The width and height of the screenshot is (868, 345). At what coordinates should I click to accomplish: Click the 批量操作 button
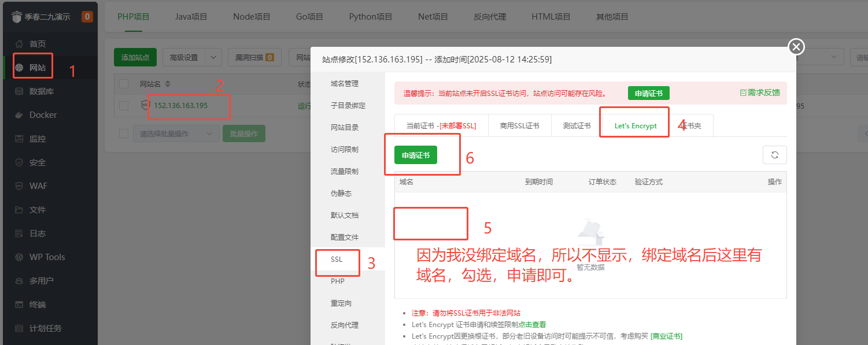pyautogui.click(x=244, y=133)
